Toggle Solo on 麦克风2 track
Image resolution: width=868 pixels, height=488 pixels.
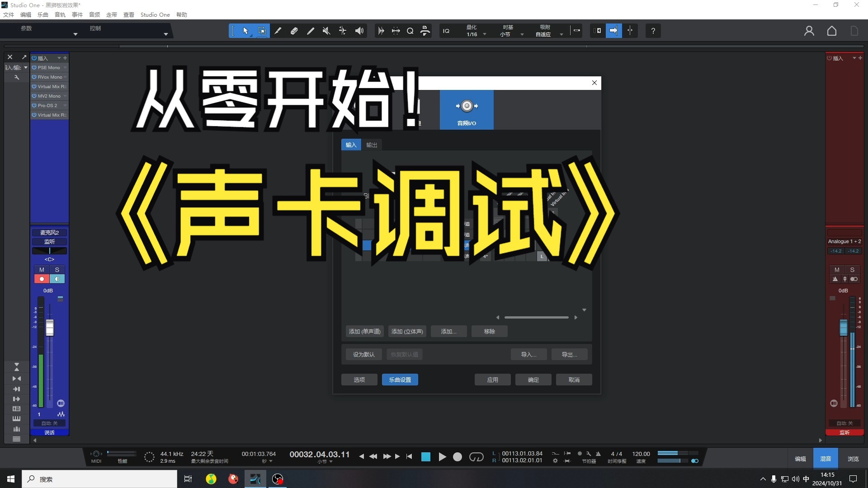click(x=57, y=269)
